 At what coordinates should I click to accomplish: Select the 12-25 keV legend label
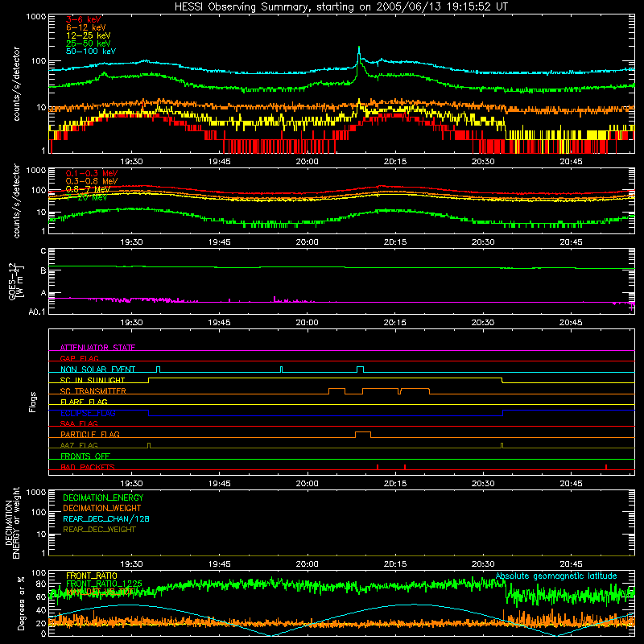pos(89,35)
